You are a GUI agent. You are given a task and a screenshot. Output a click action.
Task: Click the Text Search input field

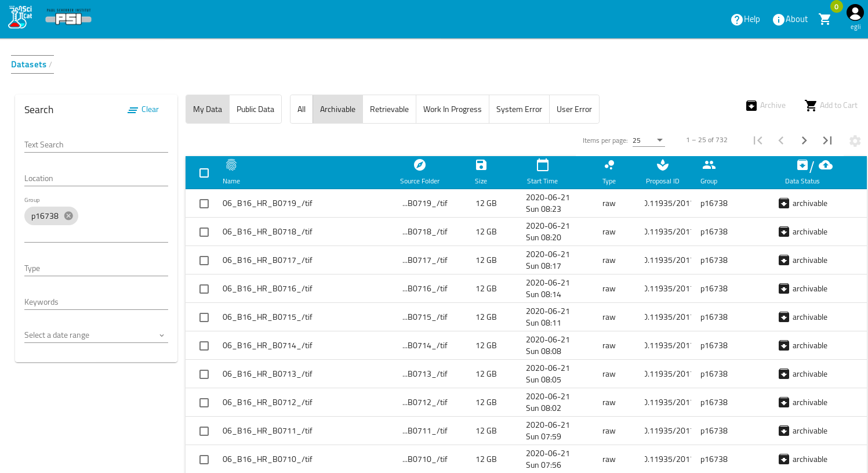pyautogui.click(x=96, y=145)
